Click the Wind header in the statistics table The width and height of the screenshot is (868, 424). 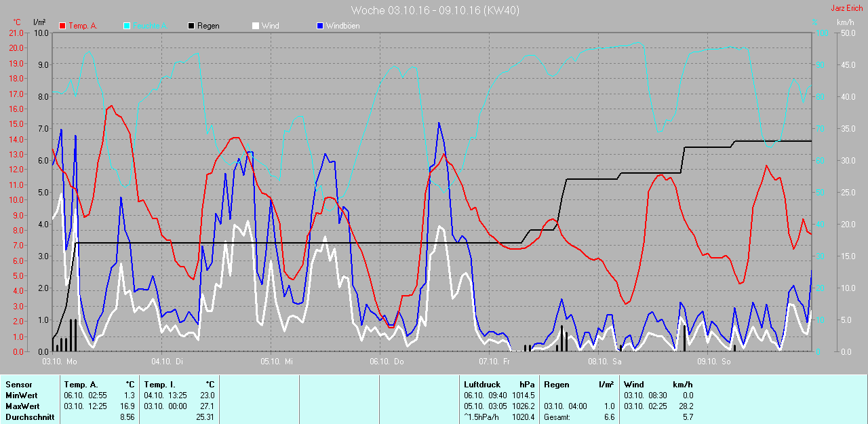tap(634, 385)
